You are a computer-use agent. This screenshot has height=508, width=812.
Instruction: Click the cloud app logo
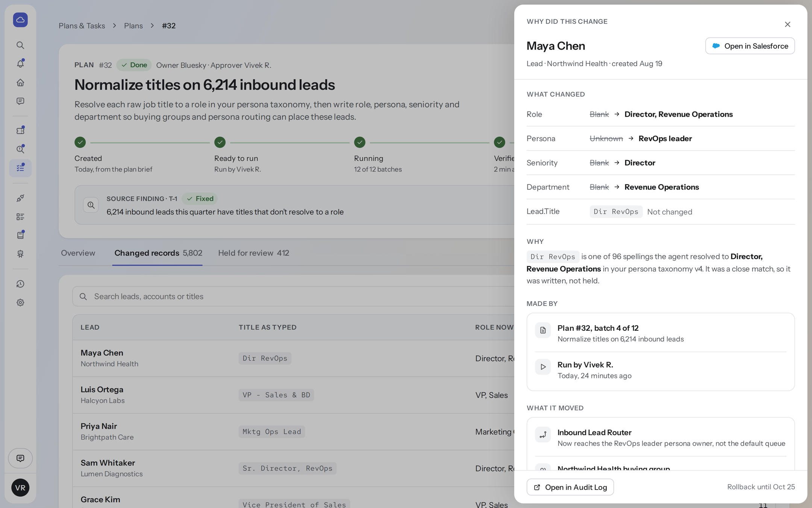[20, 20]
